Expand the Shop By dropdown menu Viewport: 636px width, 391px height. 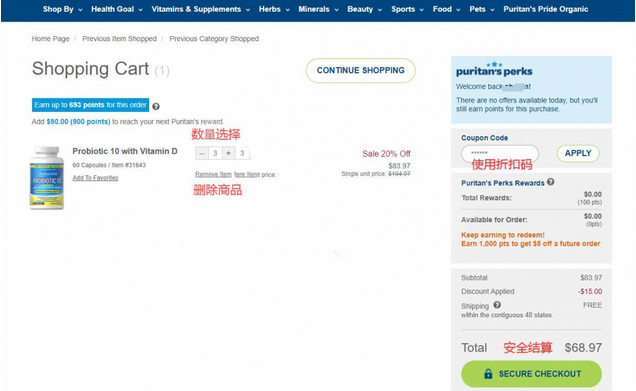tap(62, 9)
